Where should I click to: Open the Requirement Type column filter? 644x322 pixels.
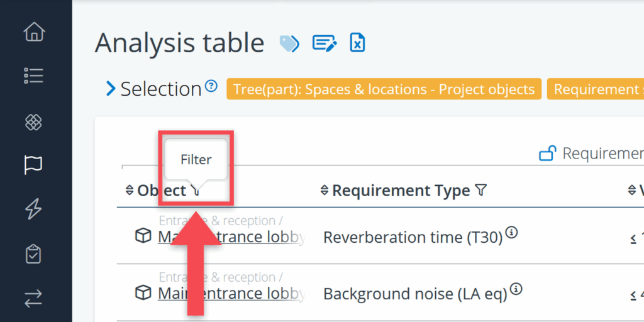[x=480, y=191]
